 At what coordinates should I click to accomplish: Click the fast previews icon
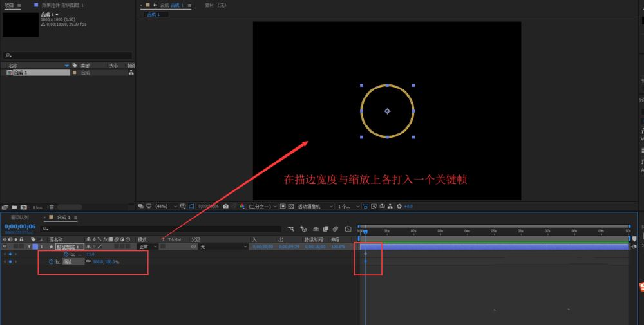(x=374, y=207)
